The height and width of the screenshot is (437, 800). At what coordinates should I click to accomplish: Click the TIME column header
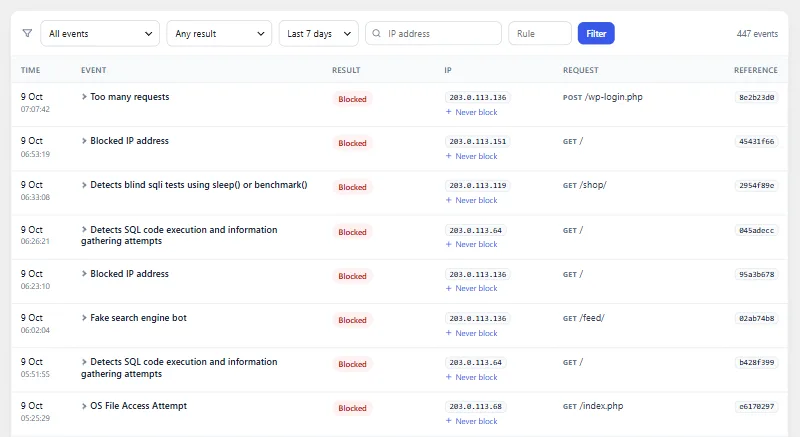tap(30, 70)
